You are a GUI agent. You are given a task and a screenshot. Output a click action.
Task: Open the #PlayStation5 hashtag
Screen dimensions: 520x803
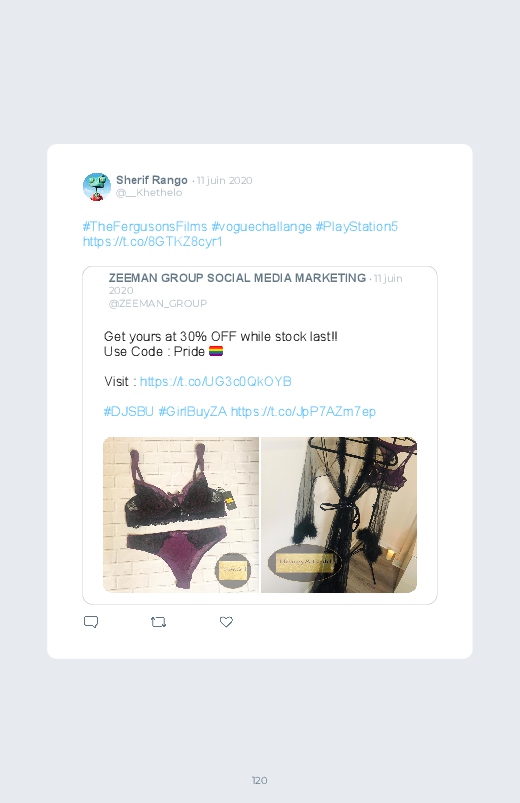(357, 226)
